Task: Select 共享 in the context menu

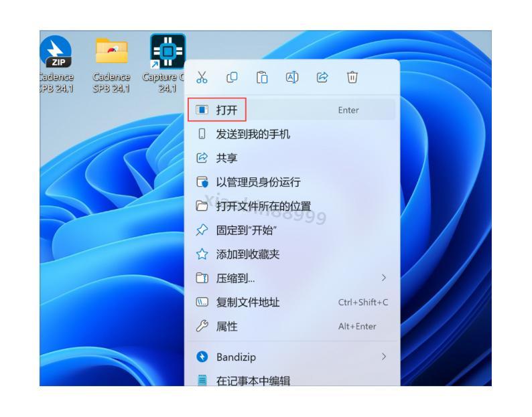Action: tap(291, 158)
